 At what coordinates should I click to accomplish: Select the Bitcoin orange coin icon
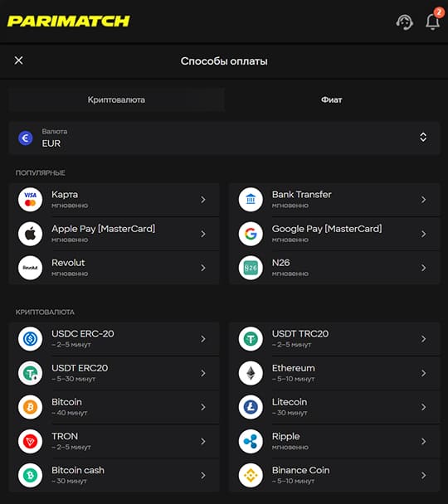pos(30,407)
